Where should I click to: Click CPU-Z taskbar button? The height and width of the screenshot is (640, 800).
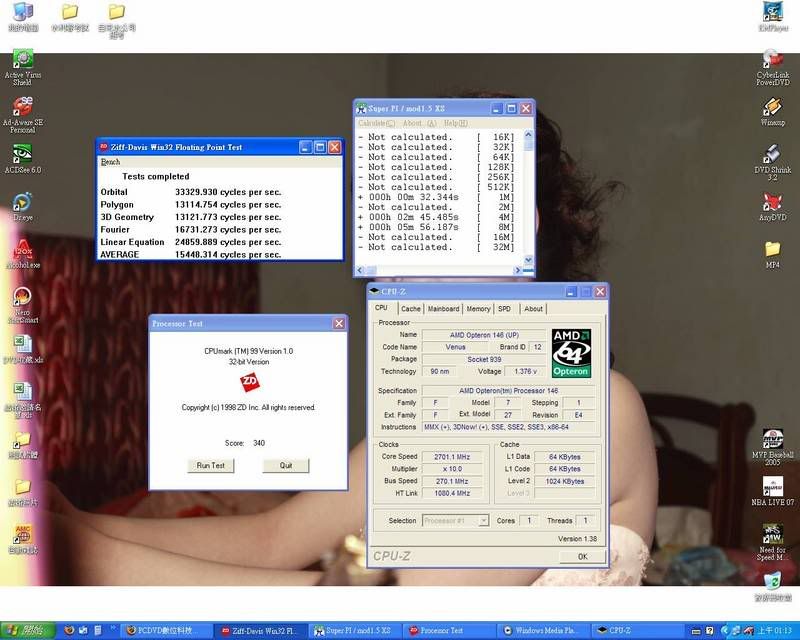638,631
